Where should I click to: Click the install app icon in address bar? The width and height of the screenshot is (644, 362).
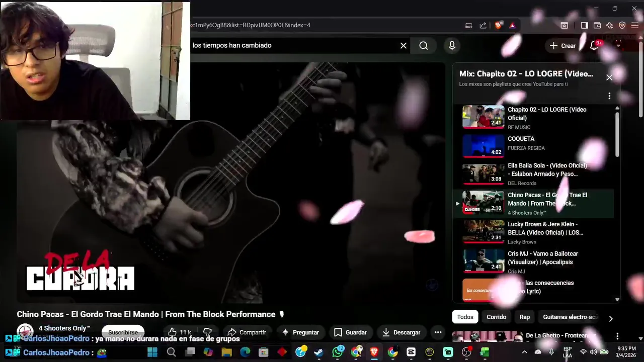click(x=469, y=25)
